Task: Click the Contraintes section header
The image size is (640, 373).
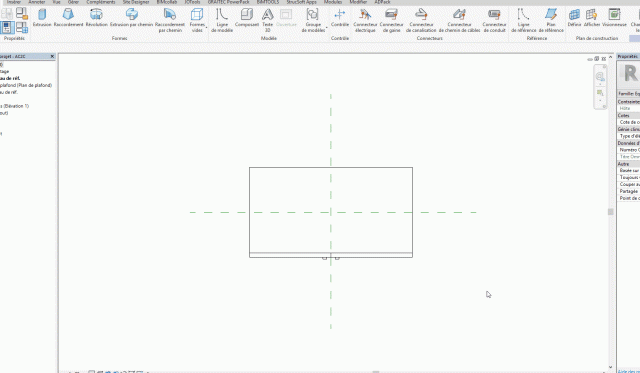Action: pyautogui.click(x=629, y=102)
